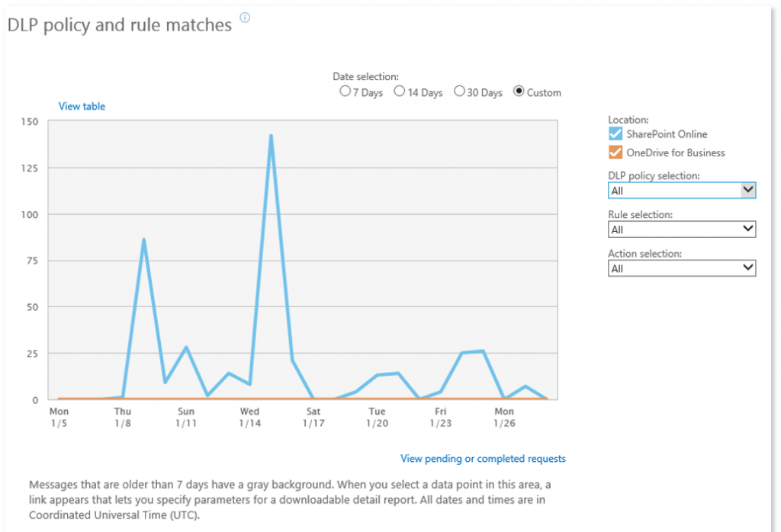Select the 7 Days radio button
781x532 pixels.
pos(345,91)
